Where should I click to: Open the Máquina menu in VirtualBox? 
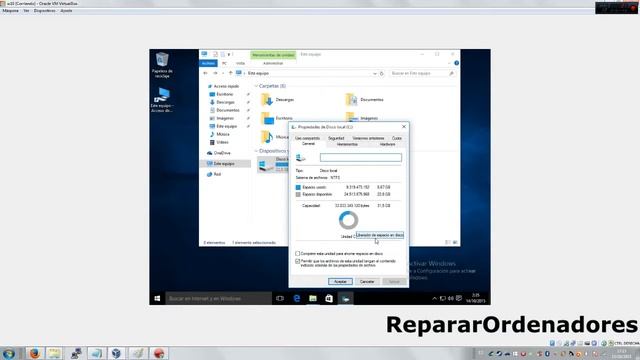coord(11,11)
